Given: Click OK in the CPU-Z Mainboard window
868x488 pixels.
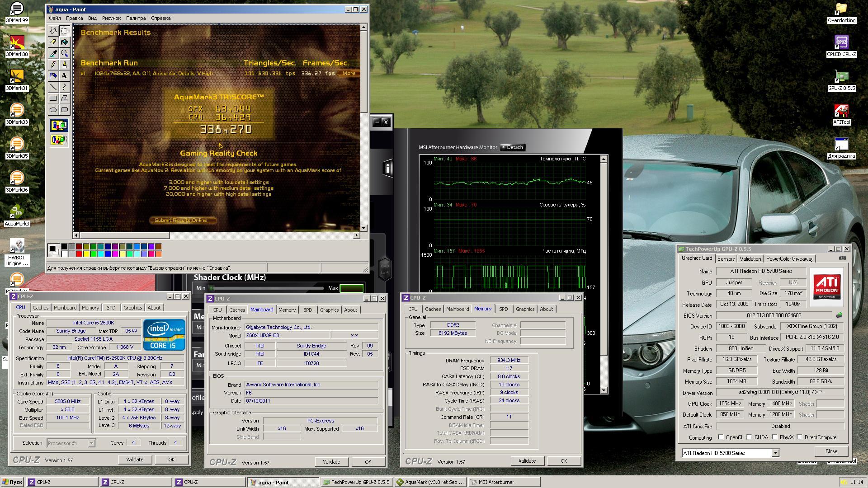Looking at the screenshot, I should pos(368,462).
